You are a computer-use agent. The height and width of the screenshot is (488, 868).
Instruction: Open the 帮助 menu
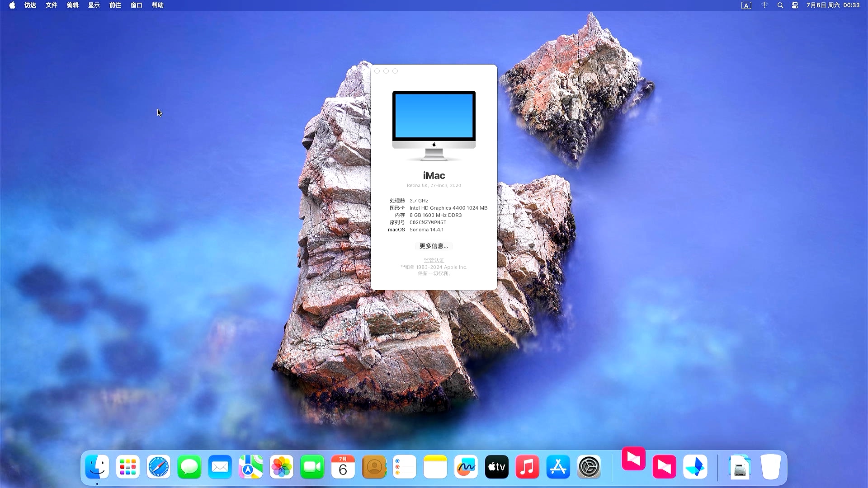click(158, 5)
